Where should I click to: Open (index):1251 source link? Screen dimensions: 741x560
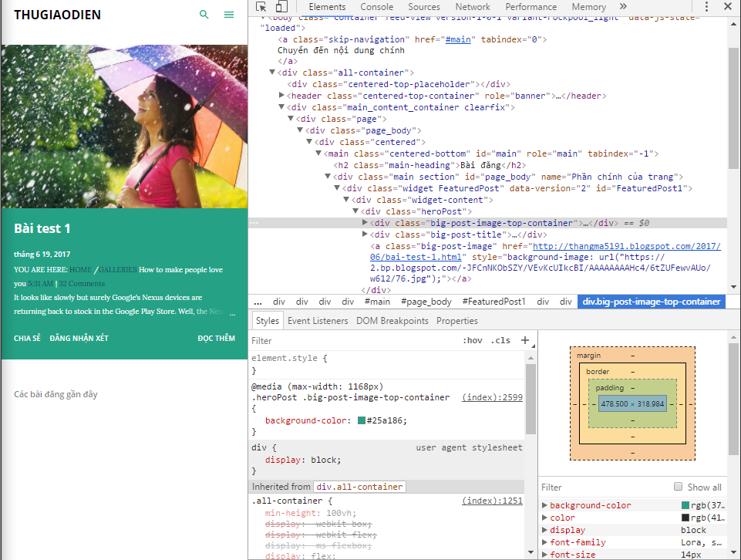493,501
